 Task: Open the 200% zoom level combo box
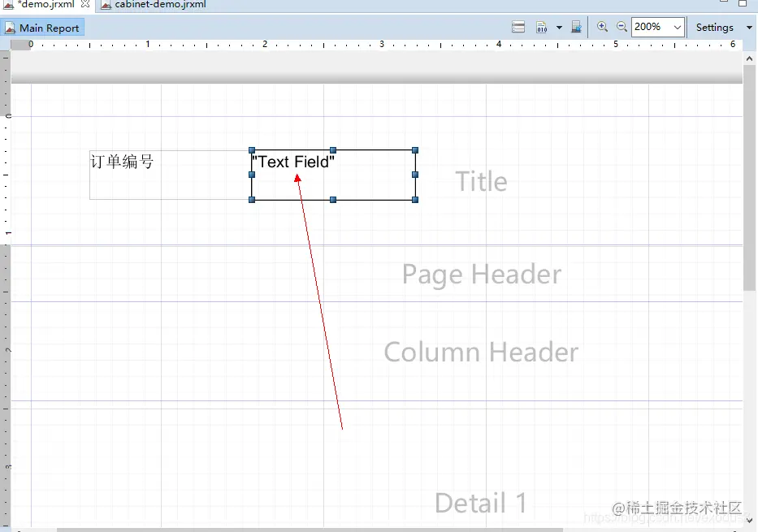pos(657,27)
